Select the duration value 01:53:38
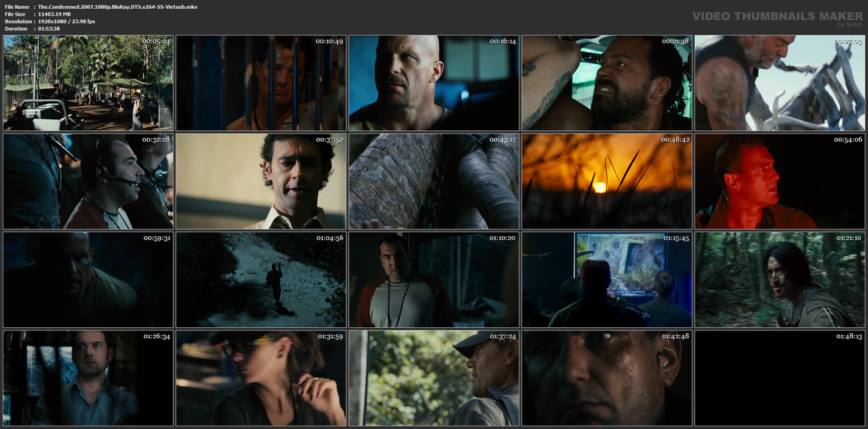 [x=49, y=29]
